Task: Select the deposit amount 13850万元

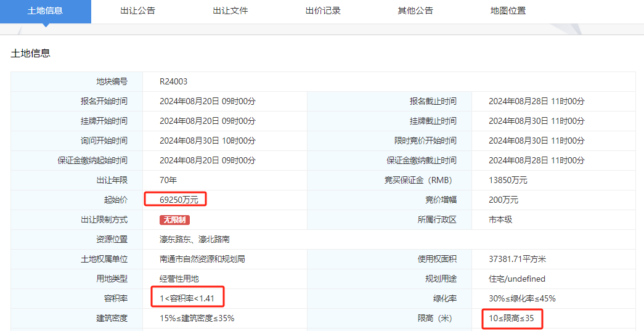Action: 508,180
